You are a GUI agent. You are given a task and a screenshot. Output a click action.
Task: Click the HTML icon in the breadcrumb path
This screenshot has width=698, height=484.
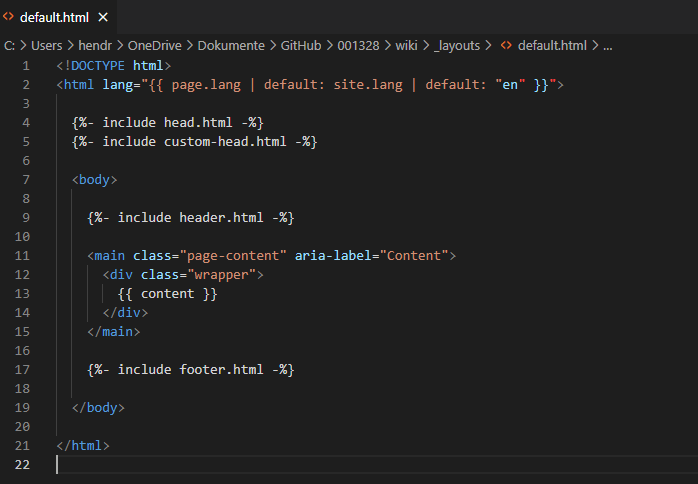click(x=506, y=45)
